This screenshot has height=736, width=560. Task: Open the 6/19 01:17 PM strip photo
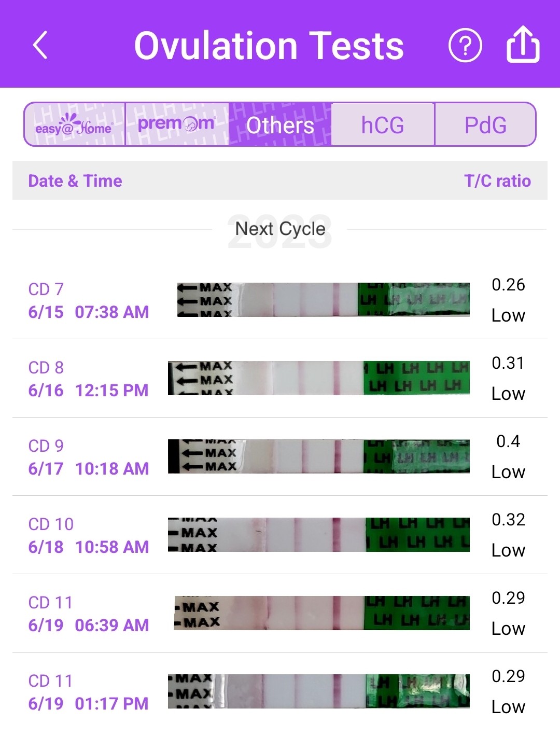pyautogui.click(x=318, y=691)
